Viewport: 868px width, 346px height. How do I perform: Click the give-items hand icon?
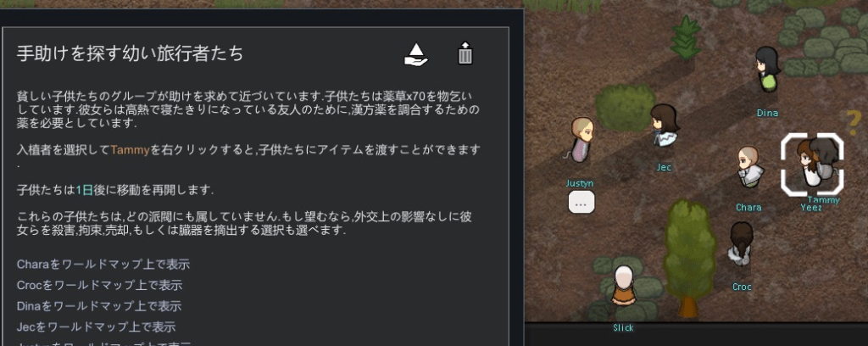pyautogui.click(x=416, y=54)
